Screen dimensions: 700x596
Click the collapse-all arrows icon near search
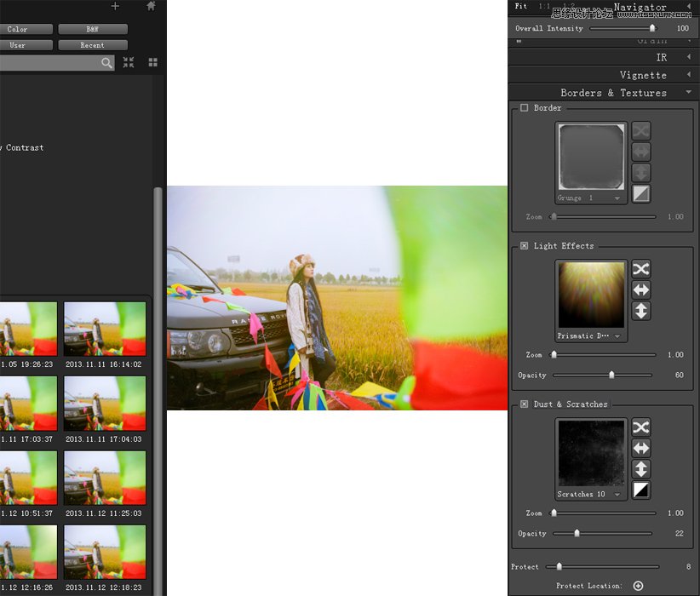(x=129, y=62)
